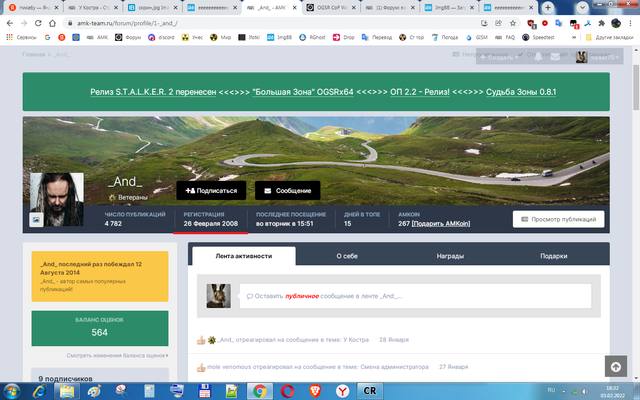Open the user account menu dropdown
The width and height of the screenshot is (640, 400).
point(597,57)
